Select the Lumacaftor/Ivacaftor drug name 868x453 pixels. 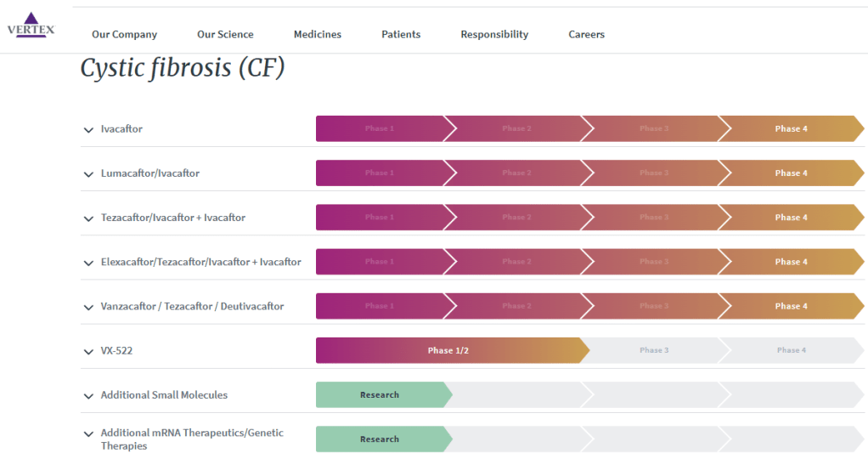click(x=149, y=173)
